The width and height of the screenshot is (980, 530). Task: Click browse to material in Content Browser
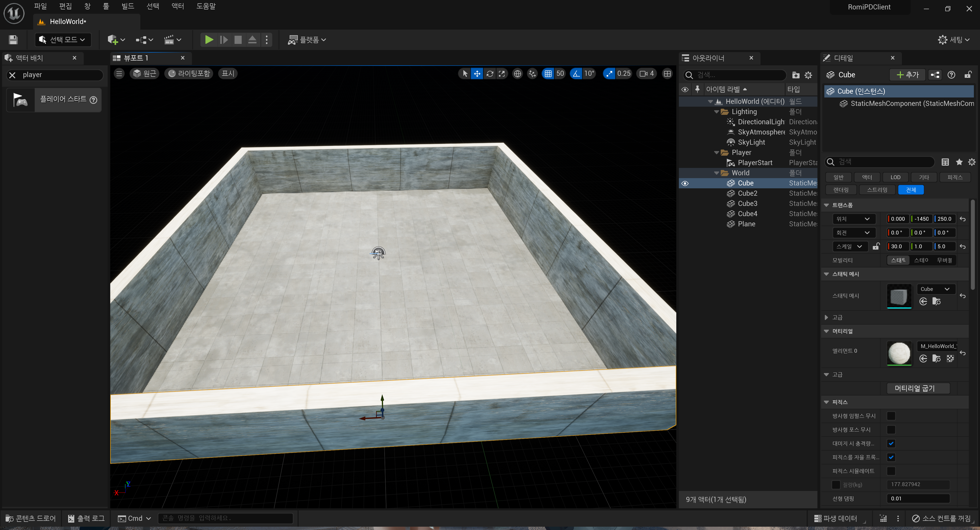(936, 359)
